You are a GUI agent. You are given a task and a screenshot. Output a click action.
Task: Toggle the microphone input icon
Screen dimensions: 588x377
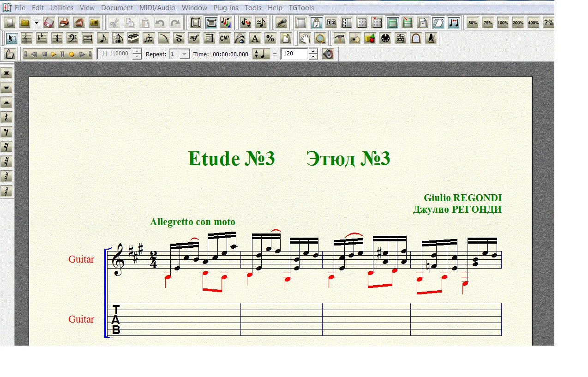click(x=282, y=22)
